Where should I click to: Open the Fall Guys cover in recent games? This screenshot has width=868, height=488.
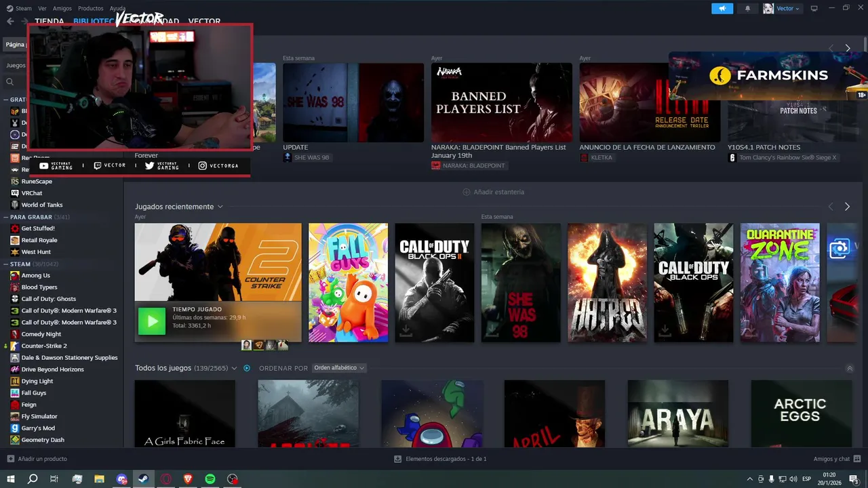tap(348, 283)
